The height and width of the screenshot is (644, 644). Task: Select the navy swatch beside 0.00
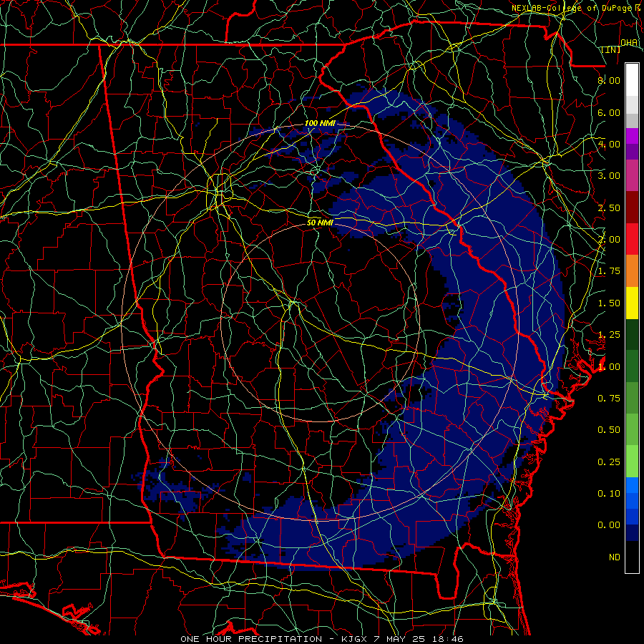point(632,532)
